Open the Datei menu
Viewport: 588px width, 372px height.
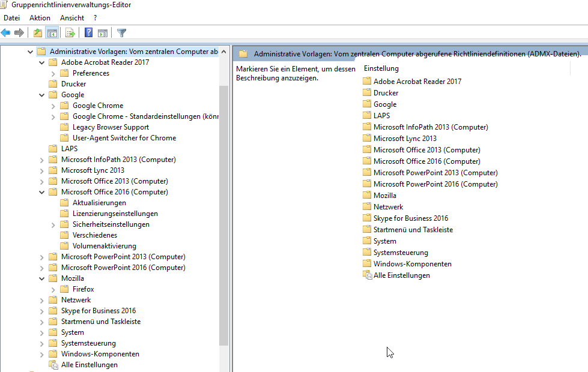tap(11, 18)
